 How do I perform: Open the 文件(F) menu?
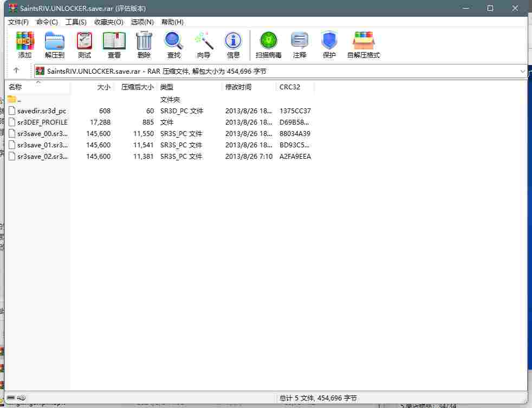click(x=18, y=22)
